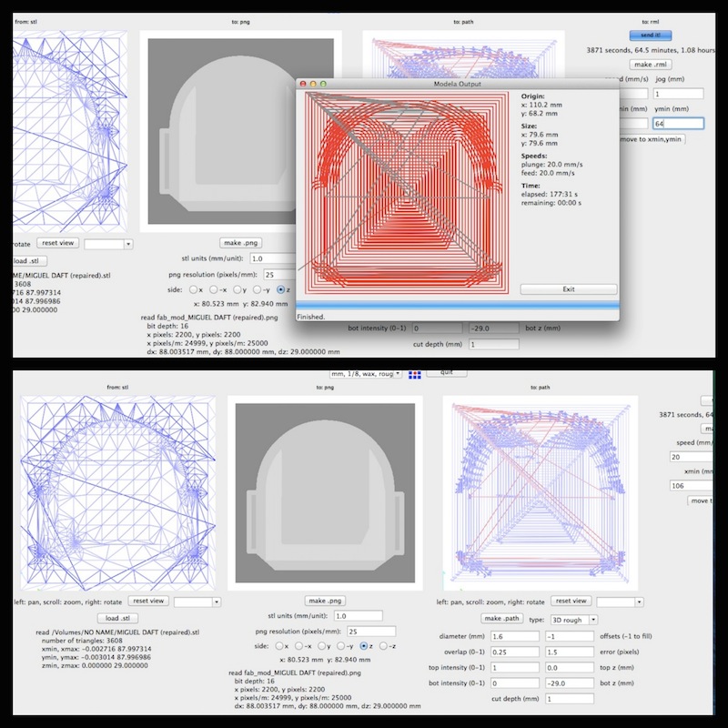Click make .png in the lower window
The width and height of the screenshot is (728, 728).
(325, 601)
